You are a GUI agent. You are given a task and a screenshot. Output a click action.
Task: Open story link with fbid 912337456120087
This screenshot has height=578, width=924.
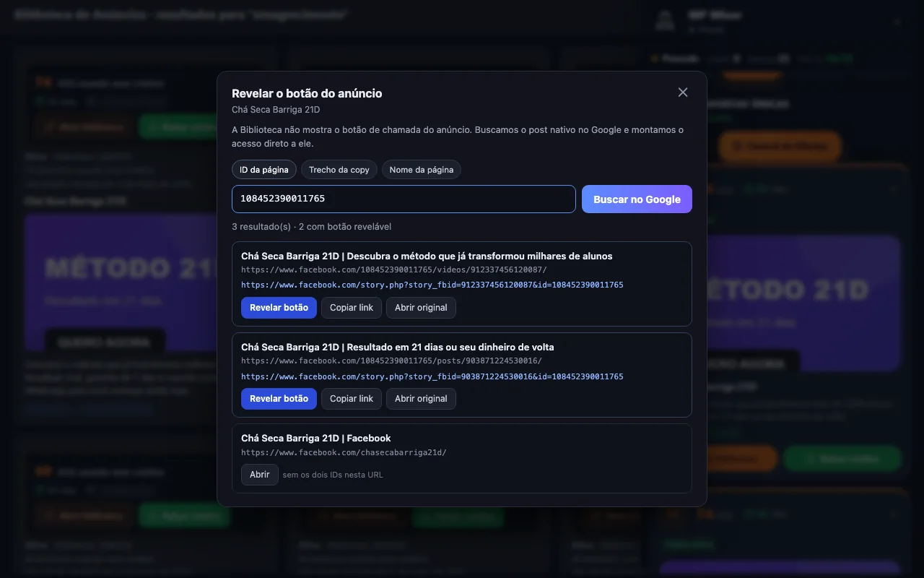pos(432,285)
